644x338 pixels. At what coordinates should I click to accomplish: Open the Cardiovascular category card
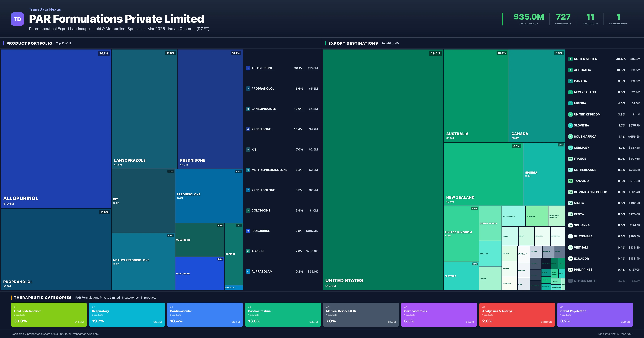tap(205, 315)
